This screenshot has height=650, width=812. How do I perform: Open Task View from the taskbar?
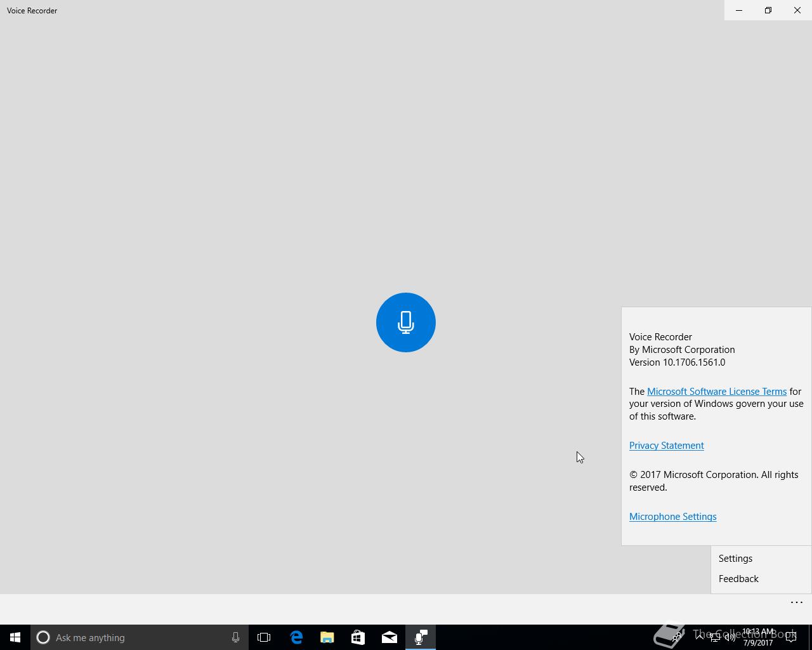click(264, 637)
